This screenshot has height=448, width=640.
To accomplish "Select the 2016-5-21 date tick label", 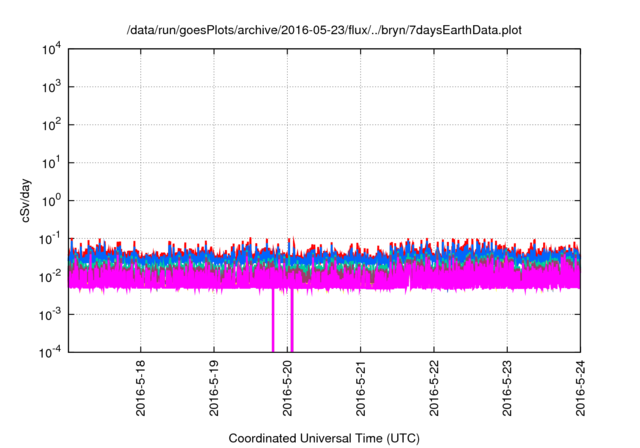I will 361,388.
